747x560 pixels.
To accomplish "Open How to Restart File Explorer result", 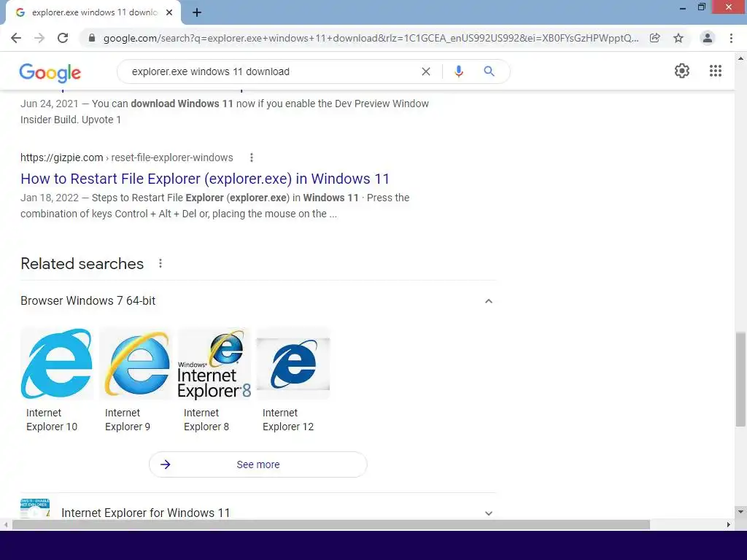I will coord(205,179).
